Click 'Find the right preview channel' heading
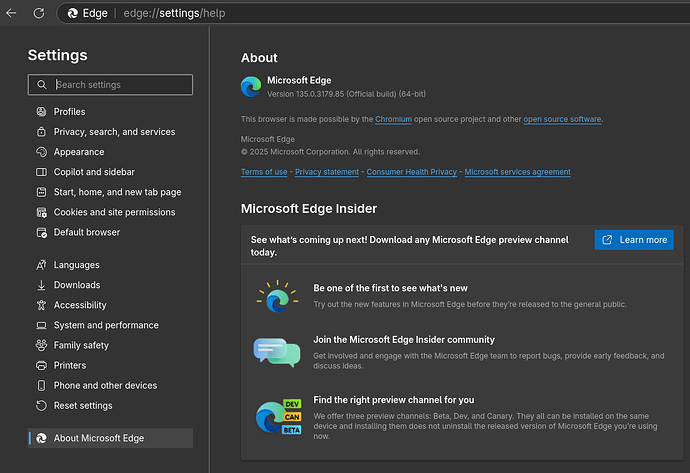690x473 pixels. point(394,400)
